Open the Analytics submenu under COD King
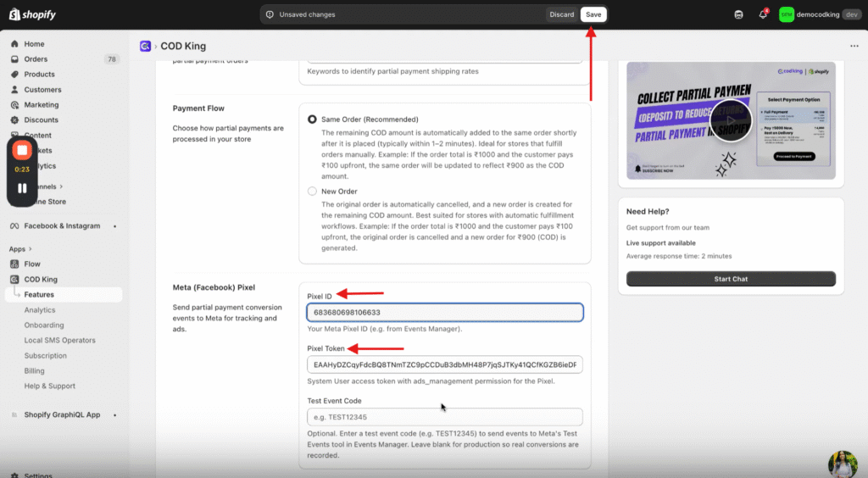The height and width of the screenshot is (478, 868). [x=40, y=310]
